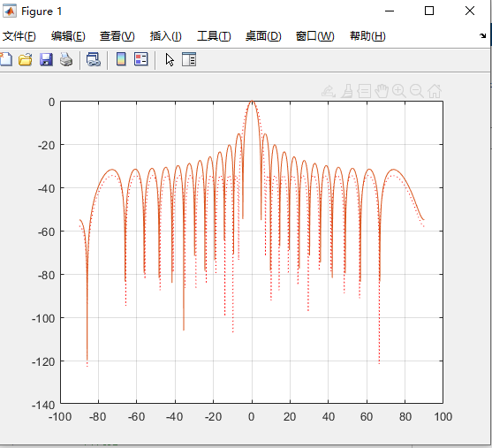Enable the data tips tool on the axes toolbar
This screenshot has width=492, height=448.
[364, 91]
